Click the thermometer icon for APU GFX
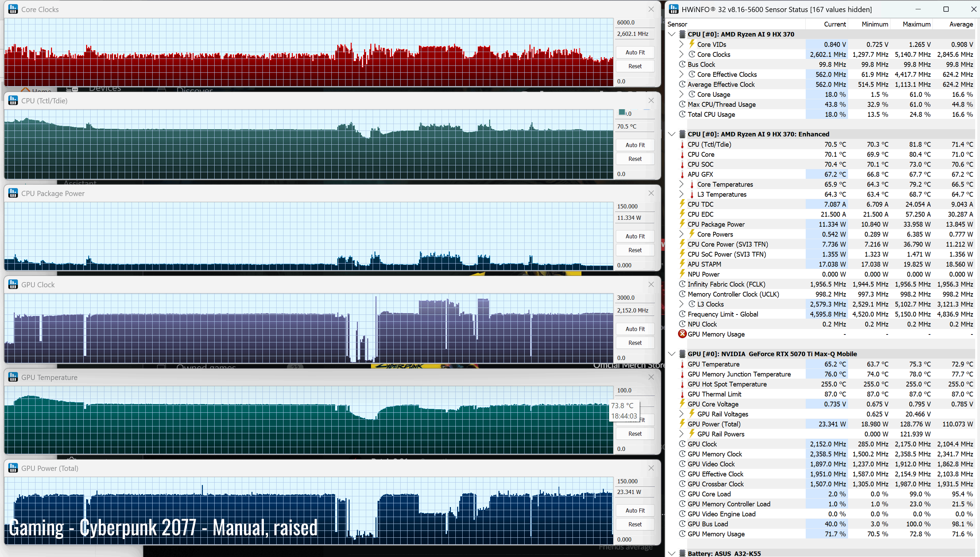 click(x=682, y=174)
